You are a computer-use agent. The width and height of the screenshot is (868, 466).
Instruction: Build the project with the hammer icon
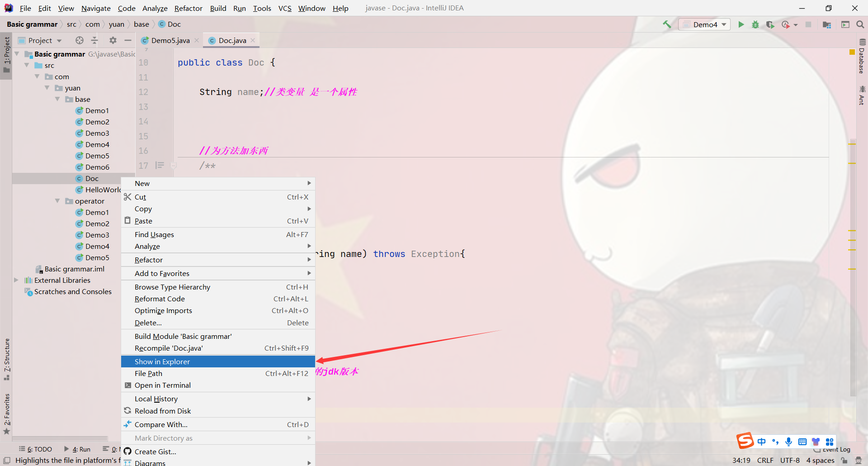[x=667, y=24]
